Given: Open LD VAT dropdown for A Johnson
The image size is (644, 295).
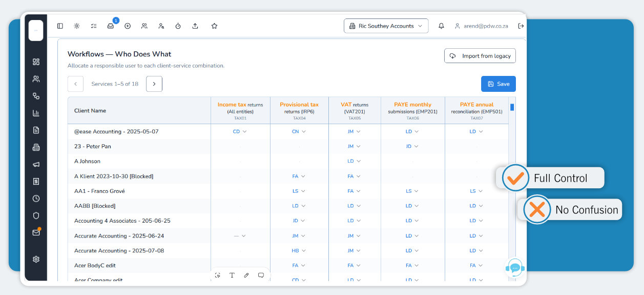Looking at the screenshot, I should coord(354,162).
